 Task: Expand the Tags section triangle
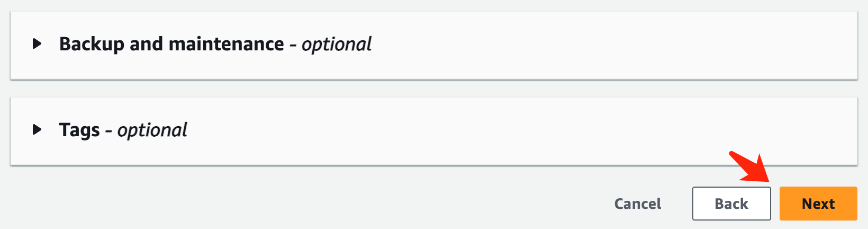pos(37,129)
